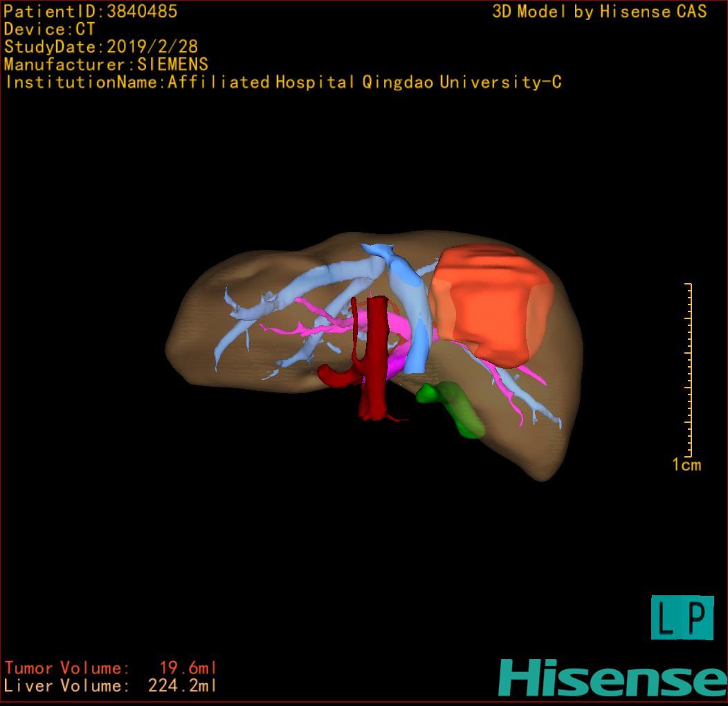Click the green gallbladder structure
Screen dimensions: 728x706
click(x=457, y=410)
